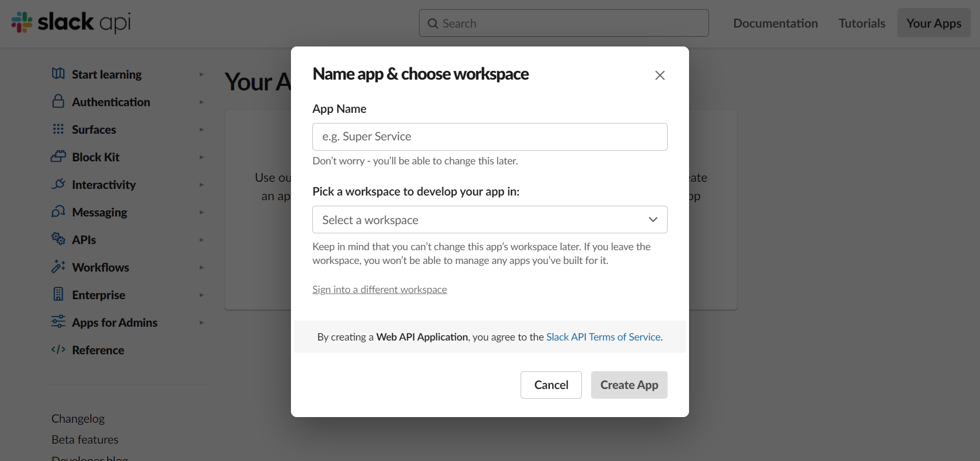
Task: Open Reference in sidebar
Action: click(x=98, y=350)
